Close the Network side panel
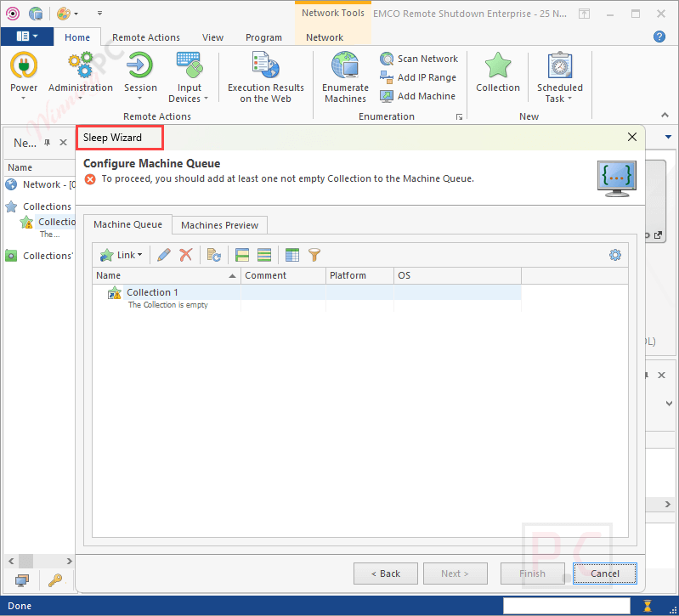This screenshot has width=679, height=616. tap(63, 143)
